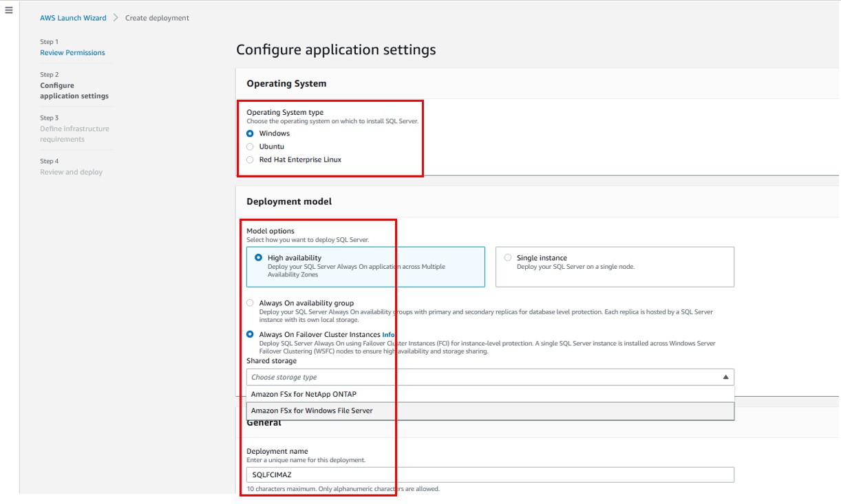Viewport: 841px width, 504px height.
Task: Click the Deployment name label
Action: [277, 451]
